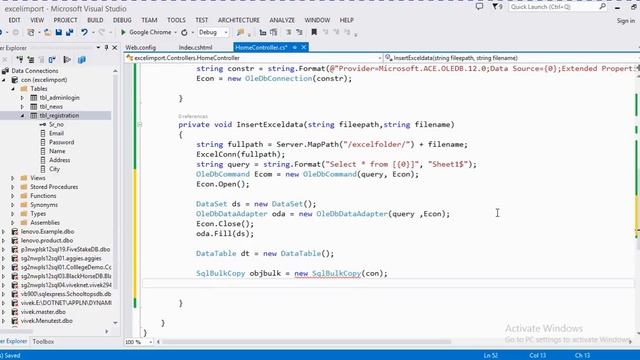
Task: Open the Debug configuration dropdown
Action: [x=226, y=32]
